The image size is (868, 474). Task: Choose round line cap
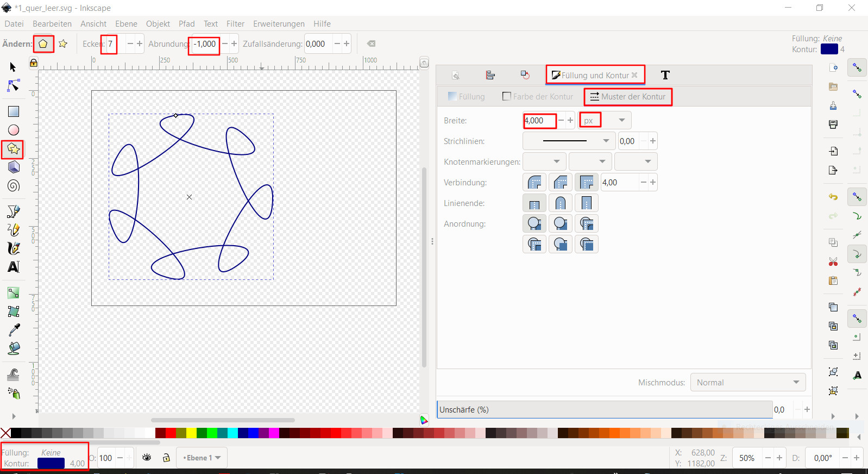point(561,203)
